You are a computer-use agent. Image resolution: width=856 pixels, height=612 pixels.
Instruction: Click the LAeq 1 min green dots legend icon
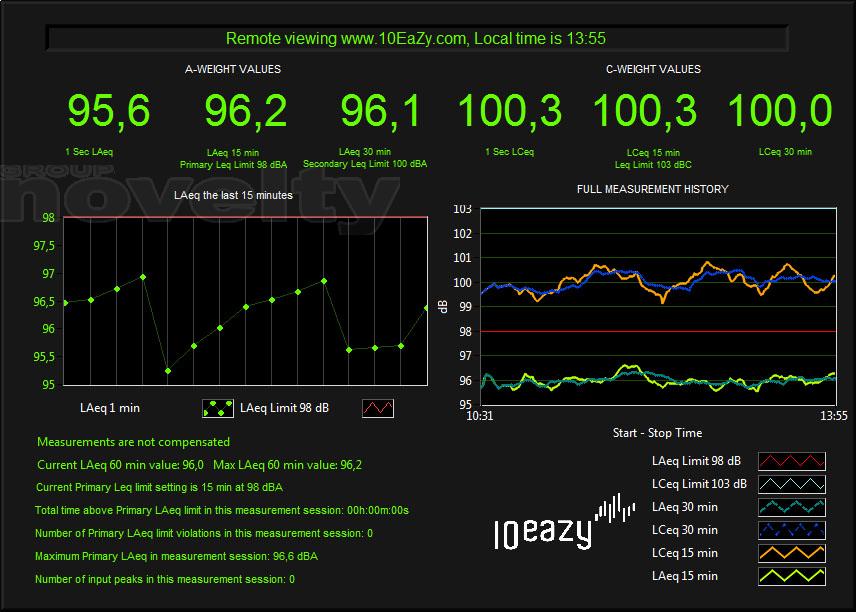tap(217, 408)
